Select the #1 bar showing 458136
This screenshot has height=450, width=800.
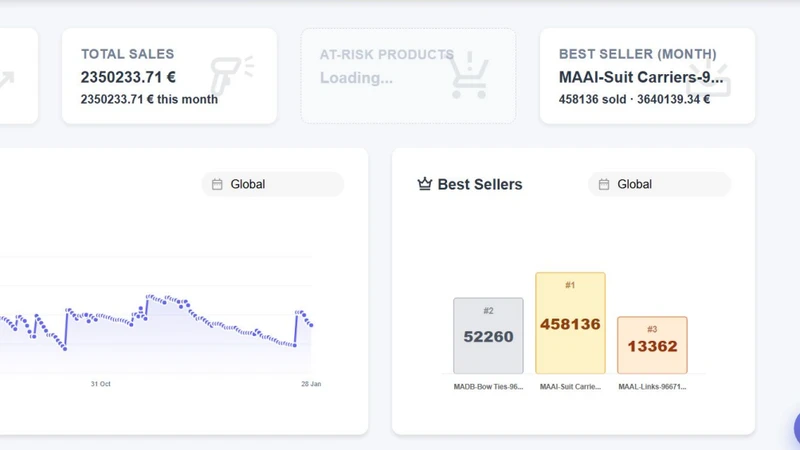pyautogui.click(x=570, y=323)
